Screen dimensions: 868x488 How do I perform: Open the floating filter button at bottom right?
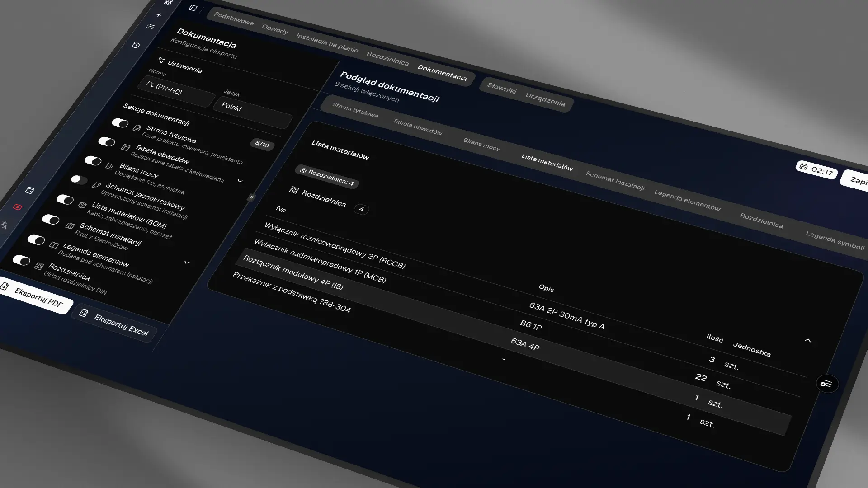tap(827, 384)
